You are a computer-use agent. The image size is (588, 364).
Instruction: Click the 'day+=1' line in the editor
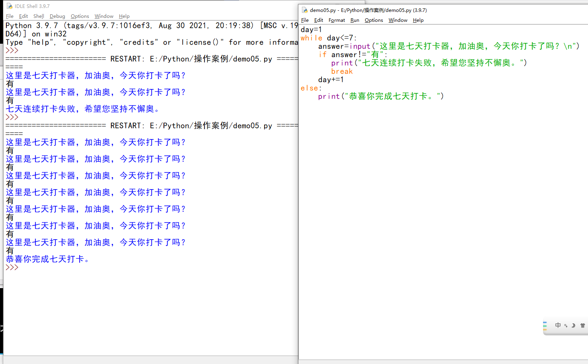click(x=331, y=80)
